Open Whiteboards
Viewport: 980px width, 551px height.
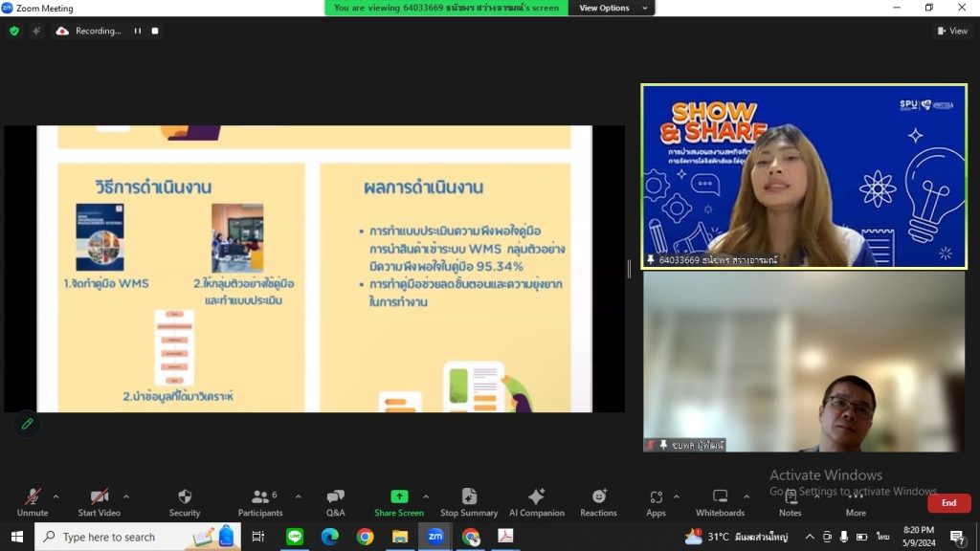coord(720,502)
